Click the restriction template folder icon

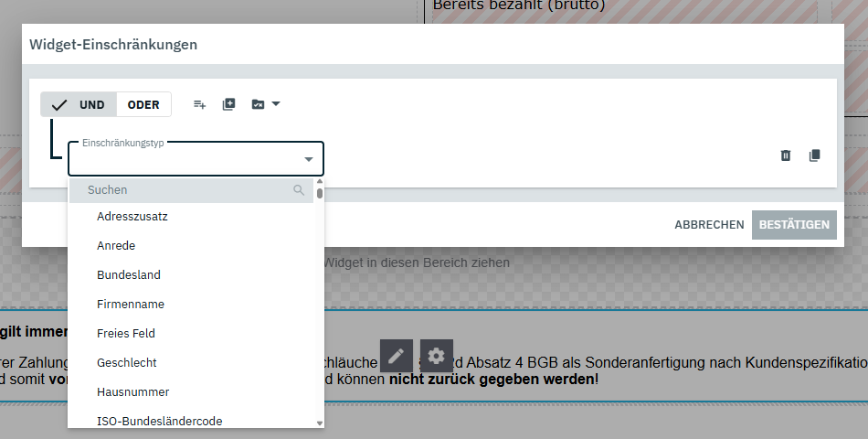258,104
